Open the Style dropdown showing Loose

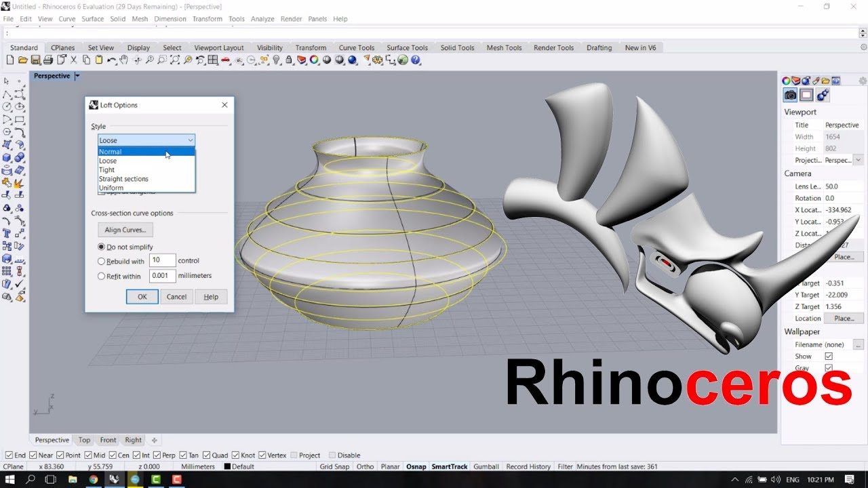(x=146, y=140)
